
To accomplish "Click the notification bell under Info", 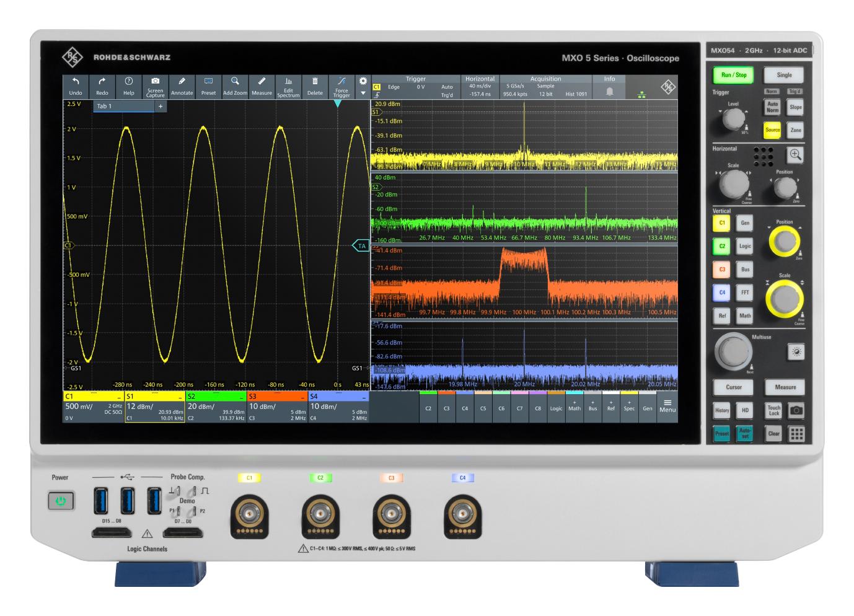I will tap(610, 91).
